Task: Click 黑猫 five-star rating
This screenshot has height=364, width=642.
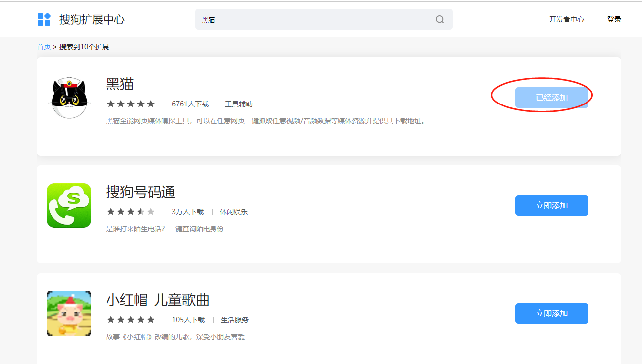Action: click(131, 104)
